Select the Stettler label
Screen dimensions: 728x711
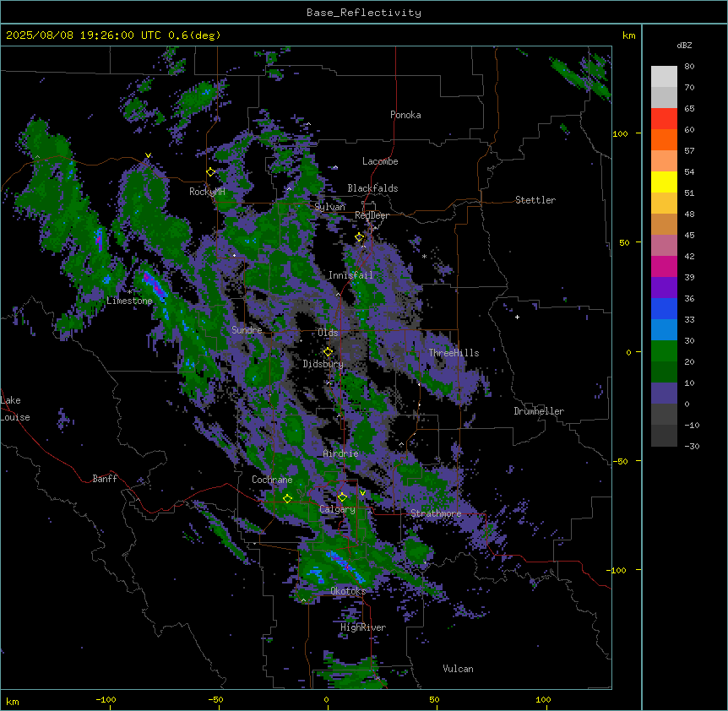click(x=535, y=200)
